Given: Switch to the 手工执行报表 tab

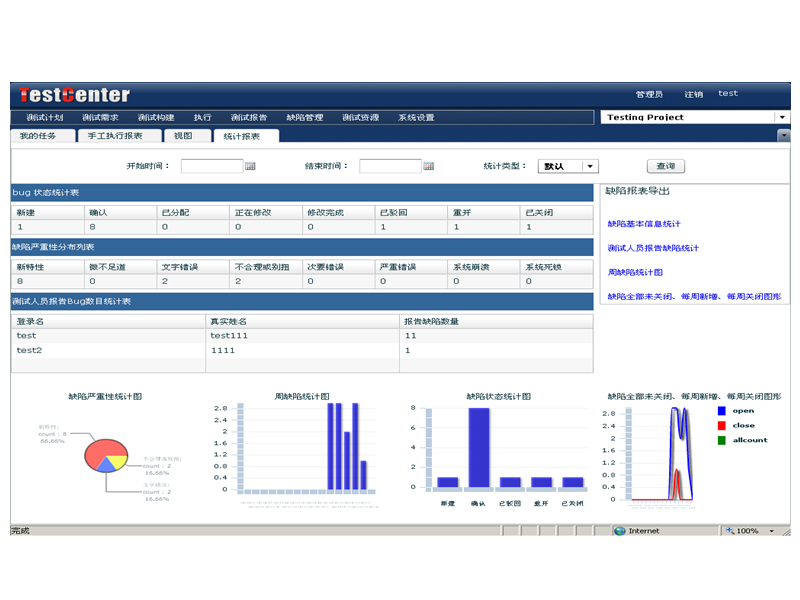Looking at the screenshot, I should tap(114, 136).
